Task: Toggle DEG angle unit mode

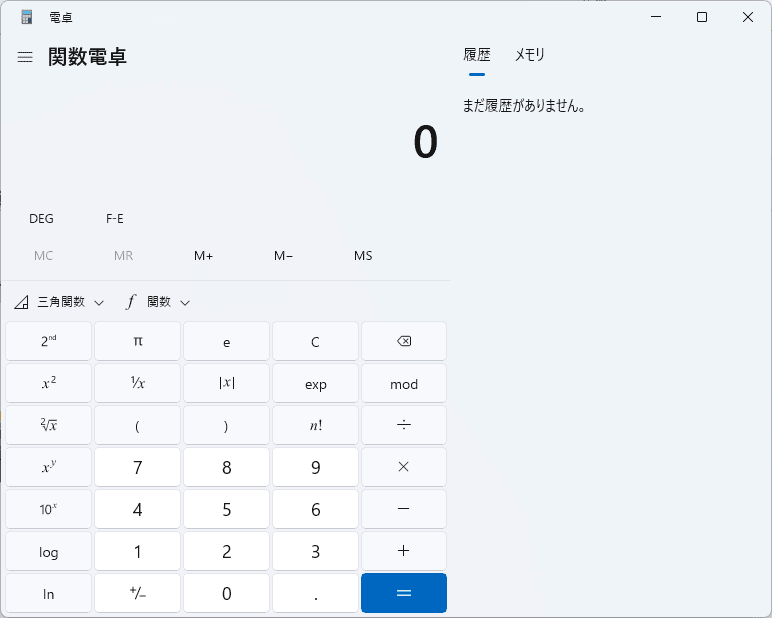Action: [42, 219]
